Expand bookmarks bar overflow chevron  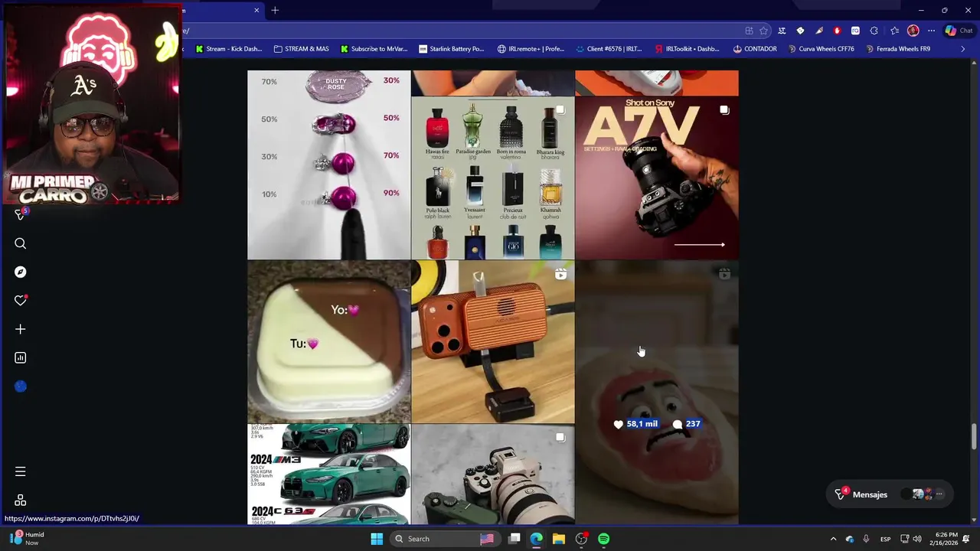(963, 49)
